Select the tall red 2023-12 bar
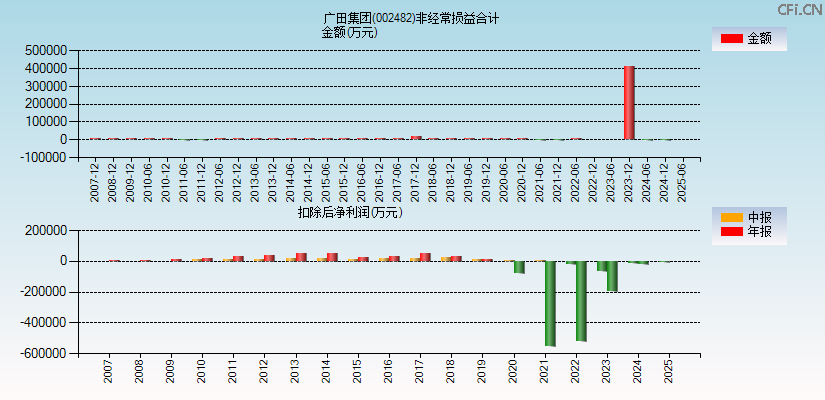 629,103
